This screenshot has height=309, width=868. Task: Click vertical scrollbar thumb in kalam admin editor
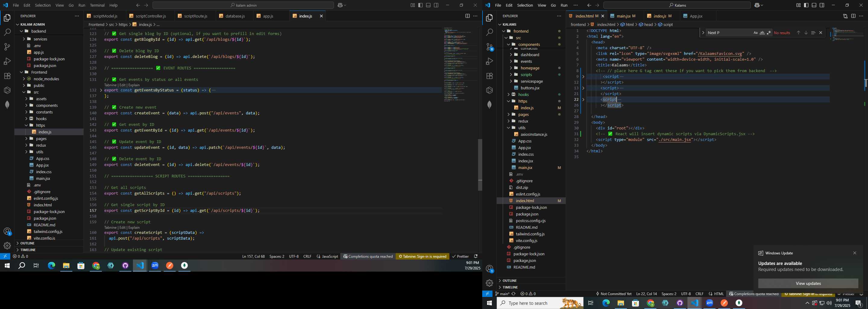(x=480, y=165)
